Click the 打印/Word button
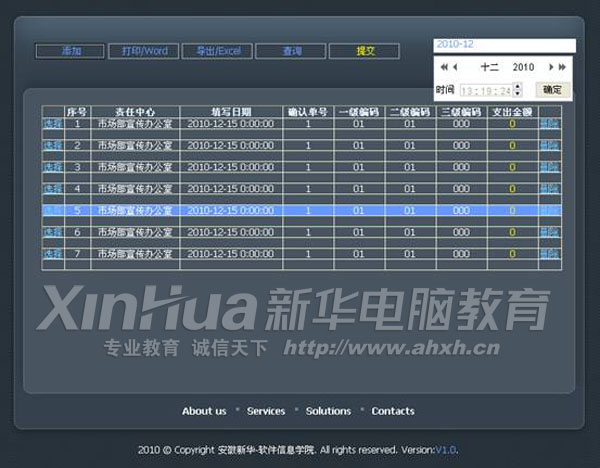 (144, 51)
